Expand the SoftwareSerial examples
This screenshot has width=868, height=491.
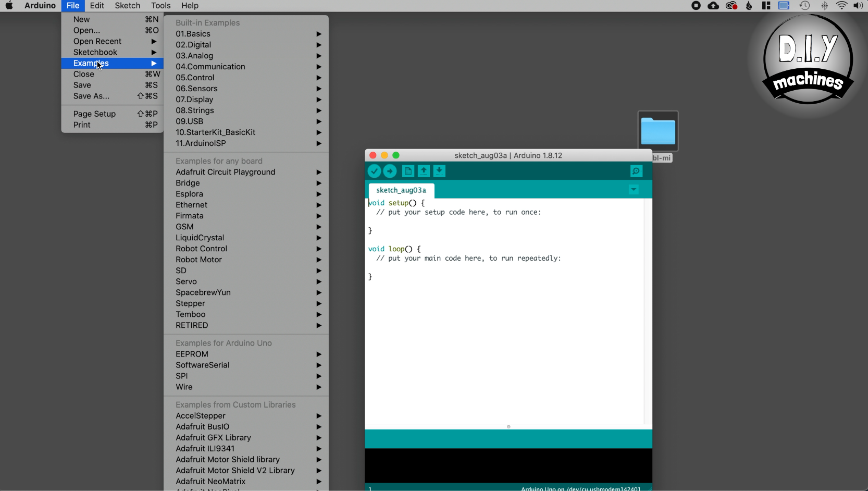coord(246,365)
